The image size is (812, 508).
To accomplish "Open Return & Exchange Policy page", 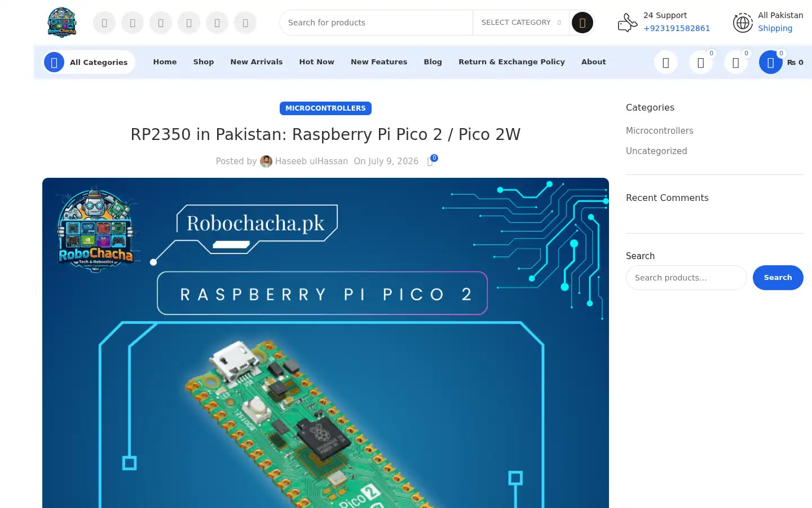I will [x=511, y=62].
